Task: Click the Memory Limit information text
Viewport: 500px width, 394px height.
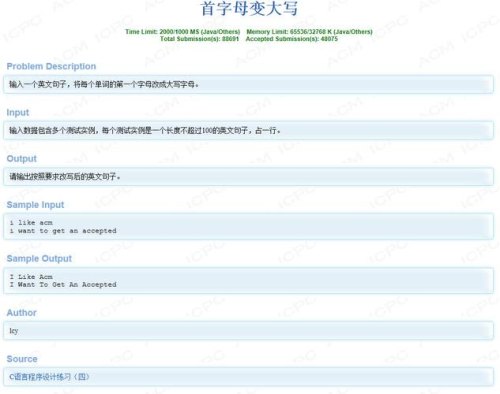Action: (309, 32)
